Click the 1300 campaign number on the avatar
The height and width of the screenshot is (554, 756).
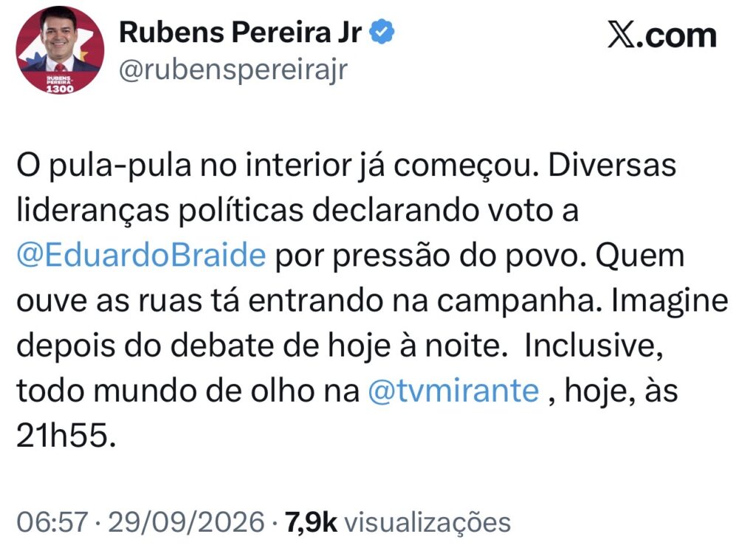[60, 89]
